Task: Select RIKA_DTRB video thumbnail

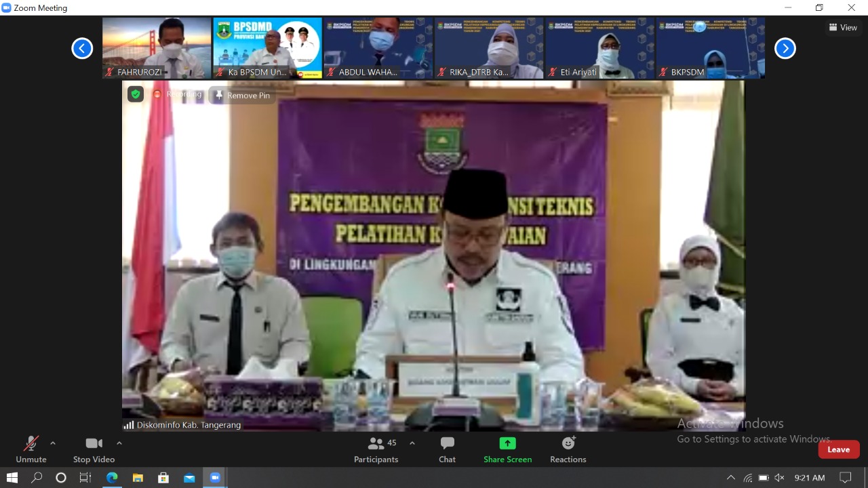Action: tap(489, 48)
